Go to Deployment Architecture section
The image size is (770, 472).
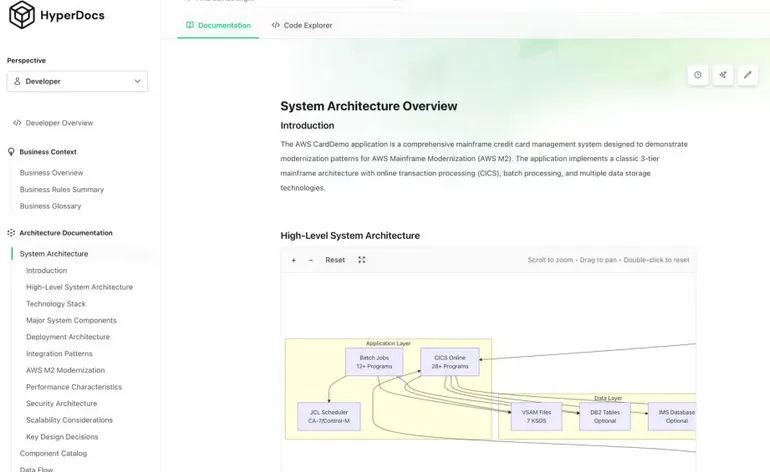pyautogui.click(x=68, y=337)
